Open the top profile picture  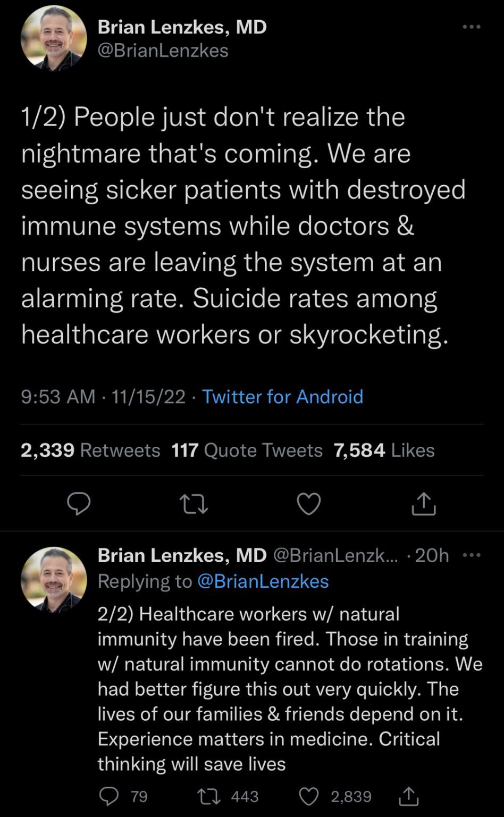[54, 38]
